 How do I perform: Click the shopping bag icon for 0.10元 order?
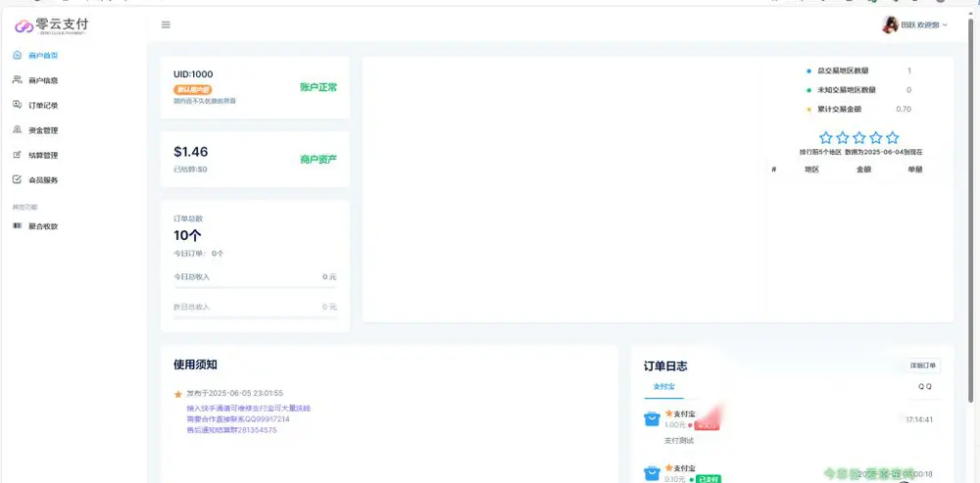[652, 474]
